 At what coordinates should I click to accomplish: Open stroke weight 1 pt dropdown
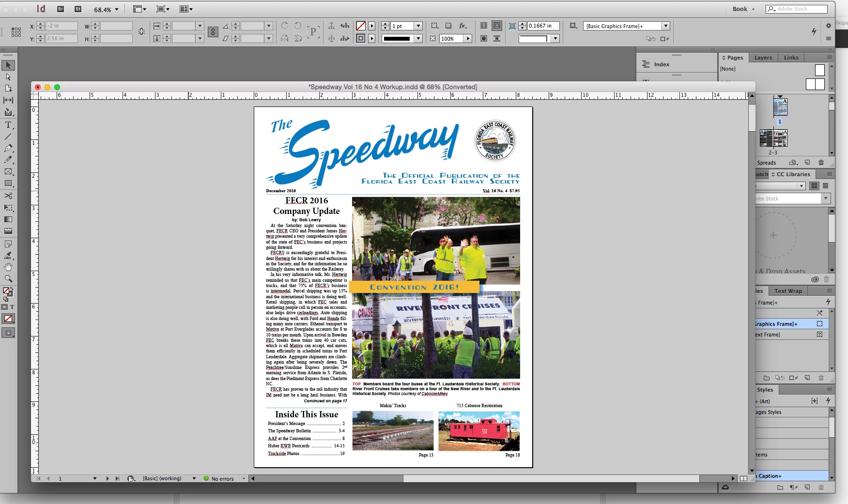(418, 26)
